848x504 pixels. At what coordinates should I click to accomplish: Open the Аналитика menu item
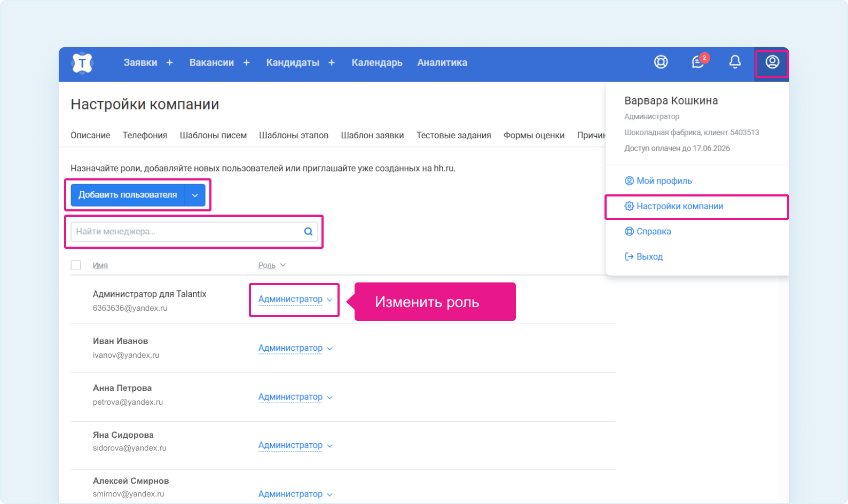(442, 63)
